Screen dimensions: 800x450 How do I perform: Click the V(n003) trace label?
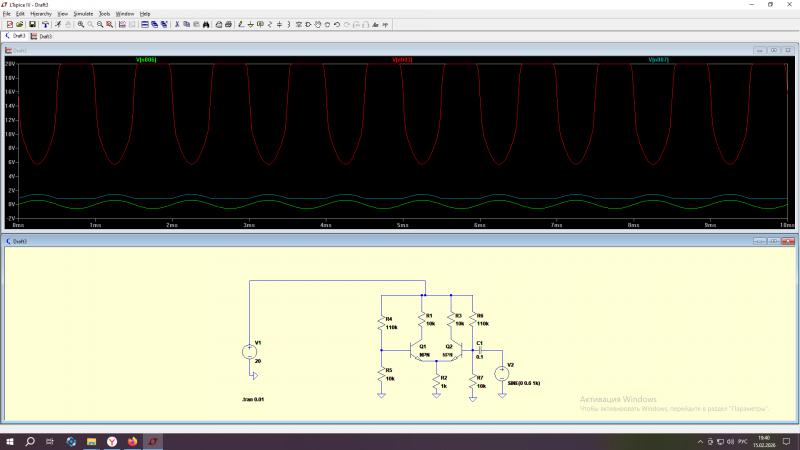click(x=402, y=60)
